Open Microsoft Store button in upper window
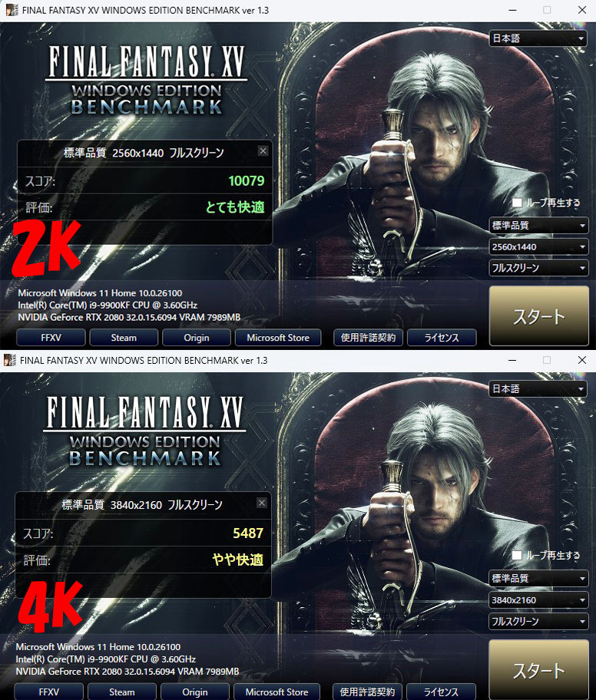 [x=278, y=338]
